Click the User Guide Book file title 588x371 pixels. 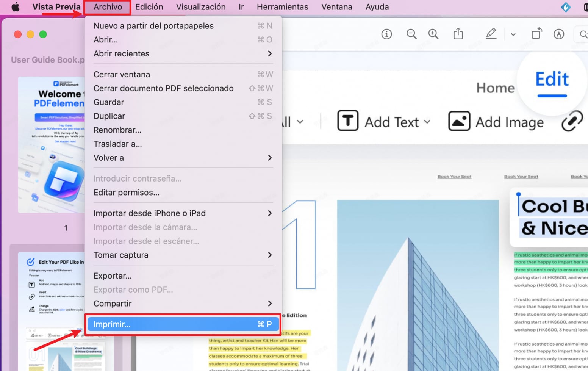pos(48,60)
